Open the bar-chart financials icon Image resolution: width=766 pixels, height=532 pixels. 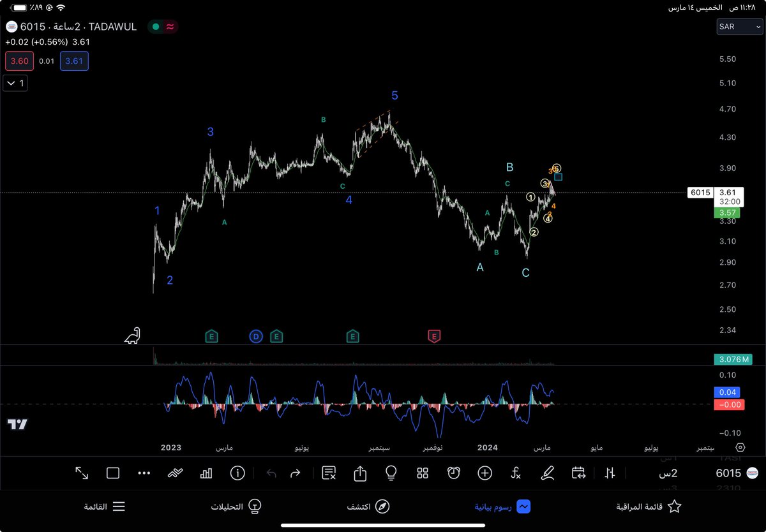pos(206,473)
